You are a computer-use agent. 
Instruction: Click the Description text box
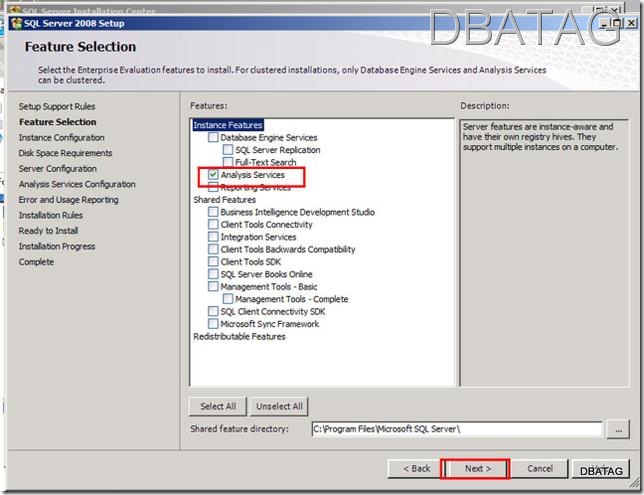544,253
